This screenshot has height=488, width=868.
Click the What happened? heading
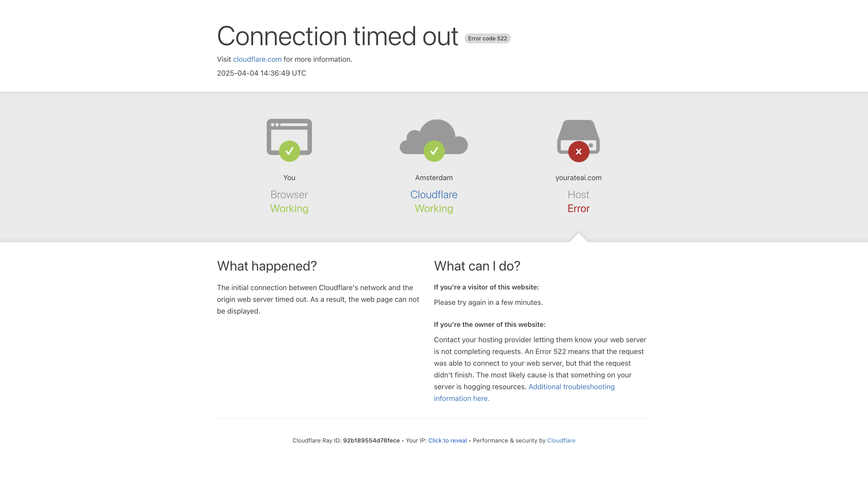click(x=267, y=266)
